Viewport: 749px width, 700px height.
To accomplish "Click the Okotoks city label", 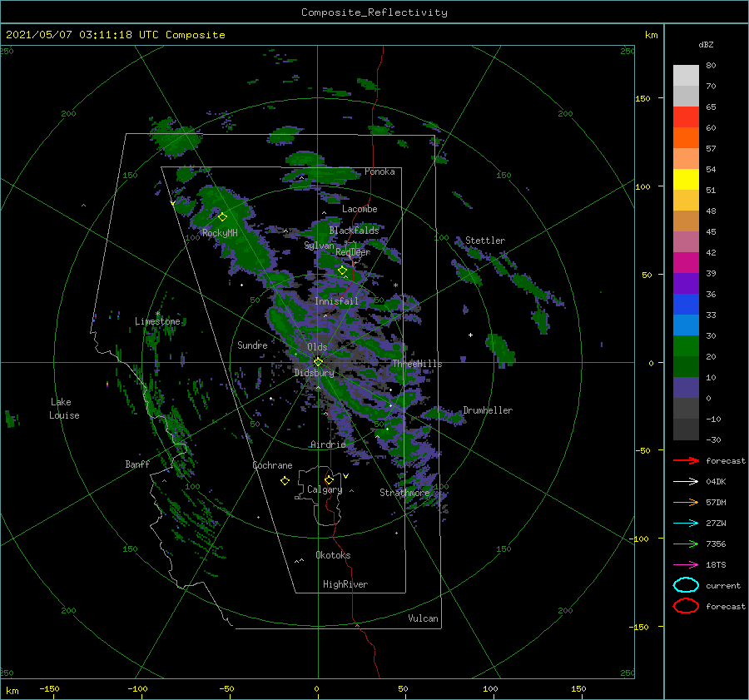I will pyautogui.click(x=333, y=555).
